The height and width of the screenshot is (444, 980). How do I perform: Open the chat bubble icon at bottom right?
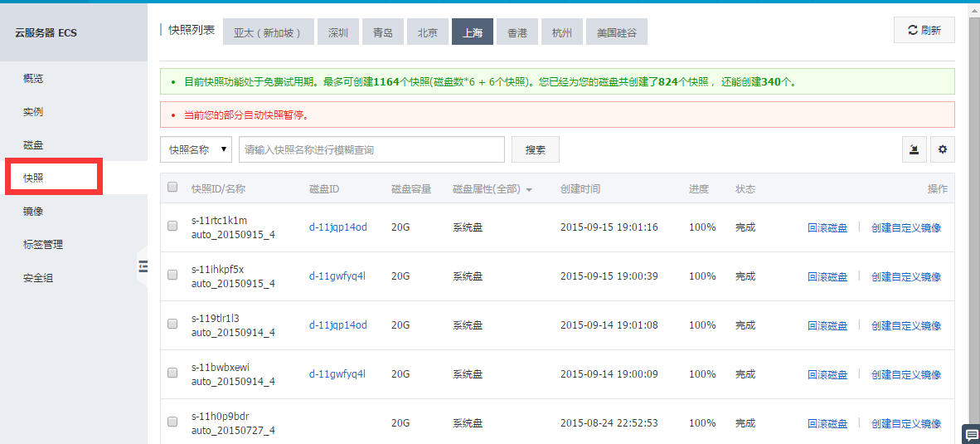970,434
